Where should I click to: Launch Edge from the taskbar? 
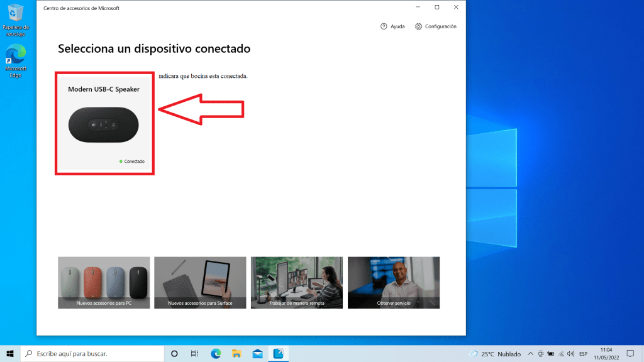pyautogui.click(x=216, y=353)
